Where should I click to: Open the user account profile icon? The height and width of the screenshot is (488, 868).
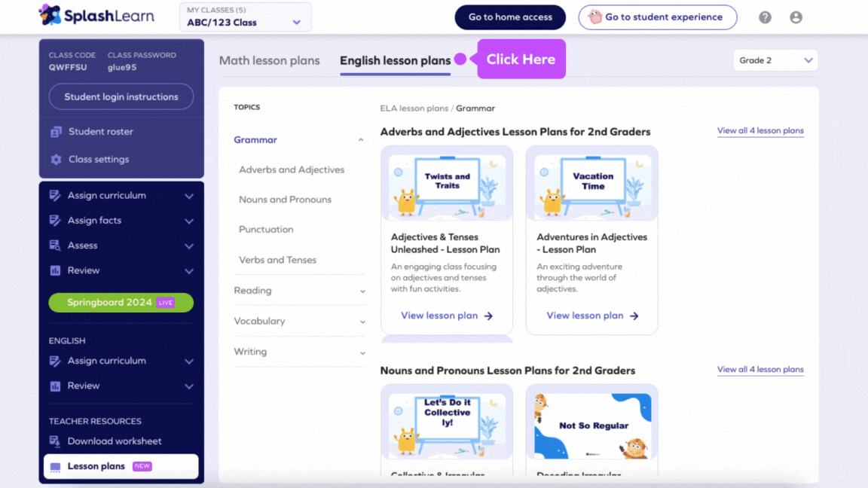796,17
